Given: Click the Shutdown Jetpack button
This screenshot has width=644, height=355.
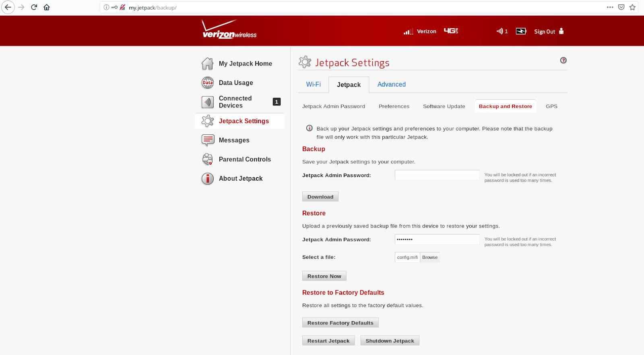Looking at the screenshot, I should (390, 341).
